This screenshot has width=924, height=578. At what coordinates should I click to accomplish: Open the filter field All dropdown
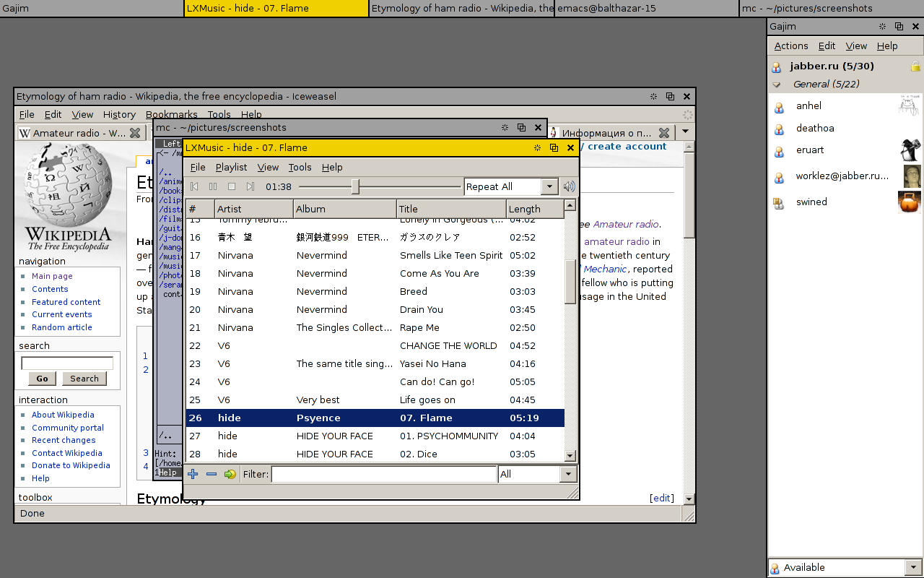coord(568,474)
